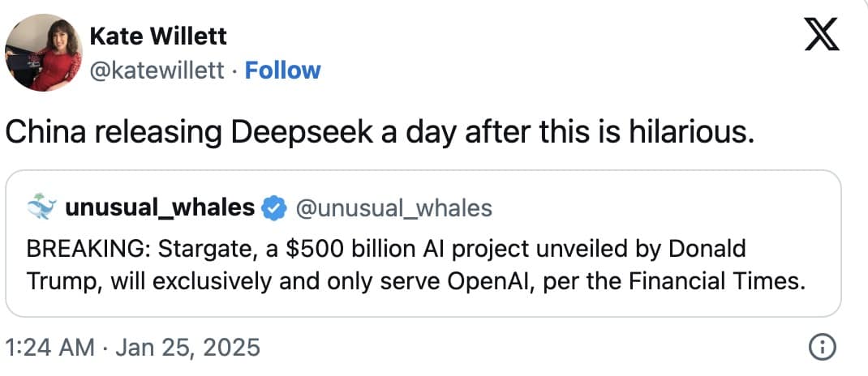Click the unusual_whales display name
868x376 pixels.
(159, 207)
